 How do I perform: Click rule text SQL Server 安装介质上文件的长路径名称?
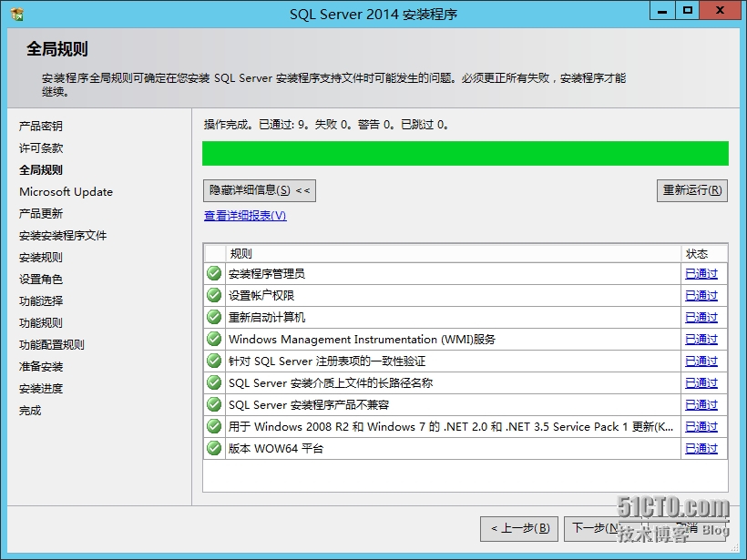(331, 383)
